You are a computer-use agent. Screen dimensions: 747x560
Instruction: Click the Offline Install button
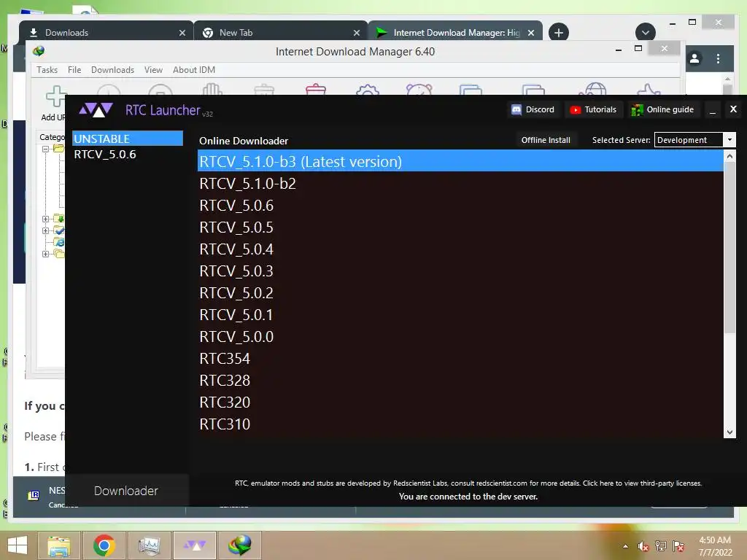(546, 140)
